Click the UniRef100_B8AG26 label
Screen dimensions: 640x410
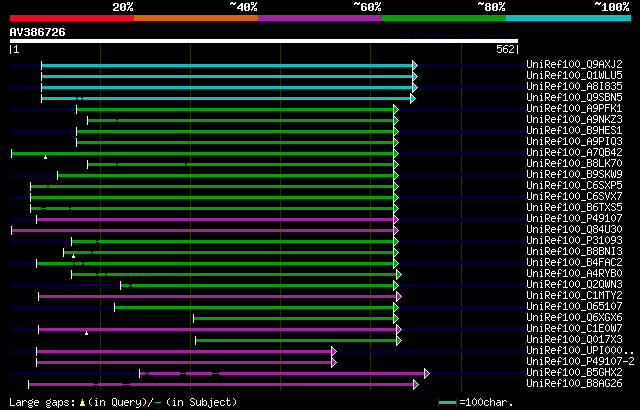click(574, 384)
